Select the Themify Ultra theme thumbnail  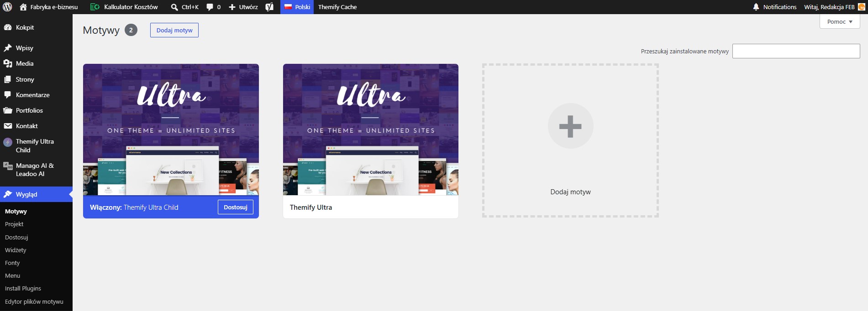(x=370, y=130)
